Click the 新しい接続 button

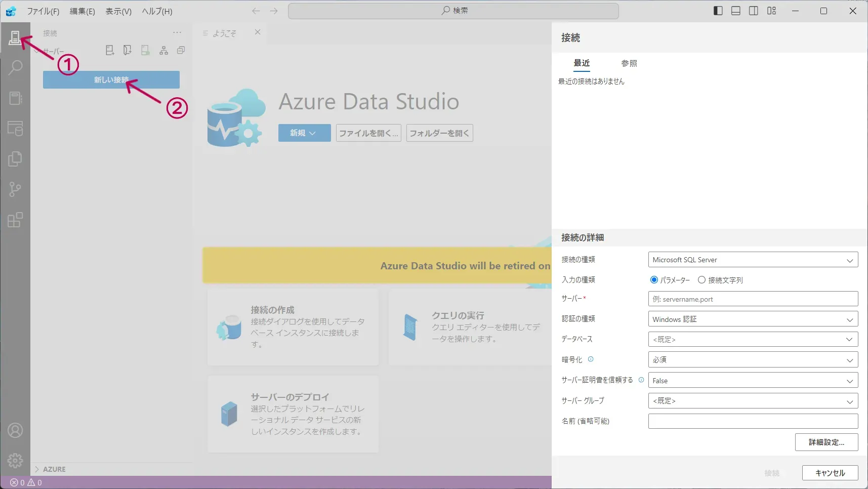click(111, 79)
